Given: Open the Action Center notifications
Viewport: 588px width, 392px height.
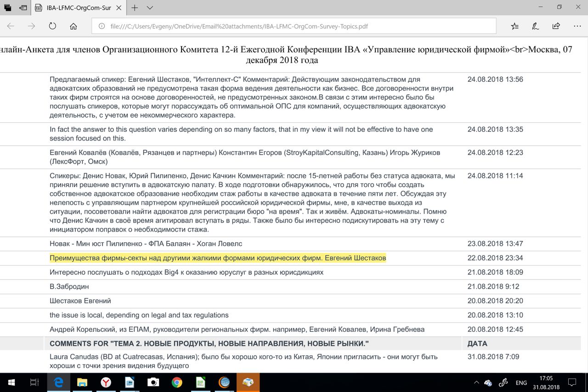Looking at the screenshot, I should pos(572,382).
